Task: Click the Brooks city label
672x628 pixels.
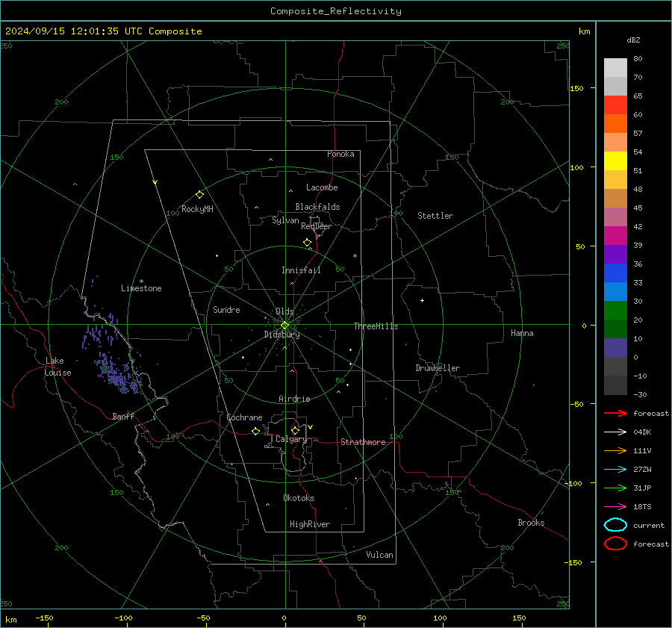Action: tap(531, 523)
